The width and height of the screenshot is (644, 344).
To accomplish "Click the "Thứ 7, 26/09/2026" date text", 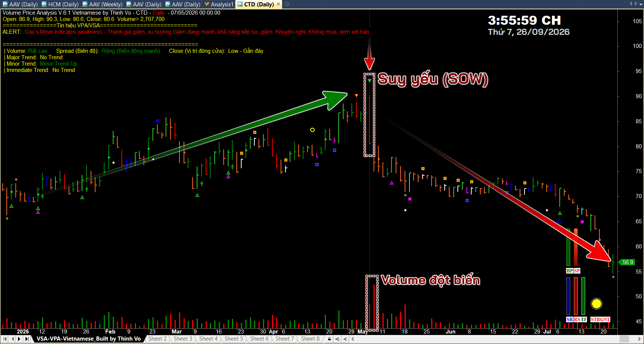I will [529, 32].
